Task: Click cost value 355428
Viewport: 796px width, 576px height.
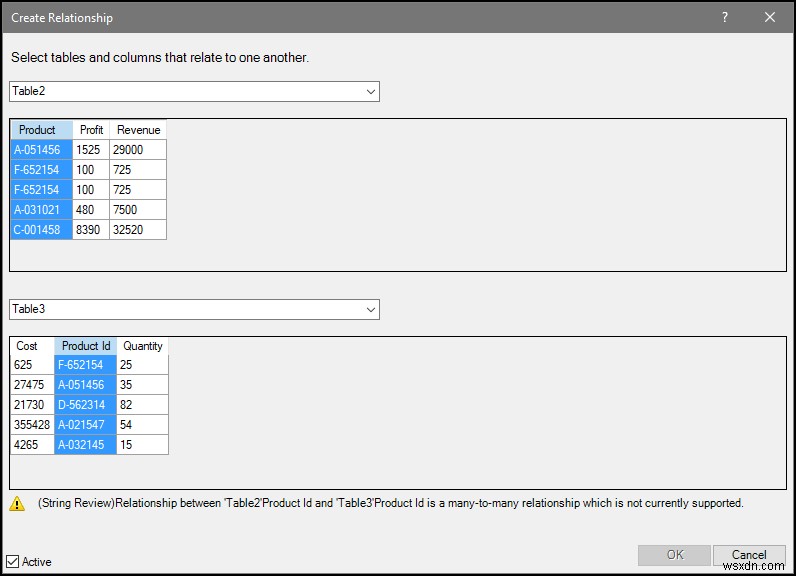Action: click(x=32, y=424)
